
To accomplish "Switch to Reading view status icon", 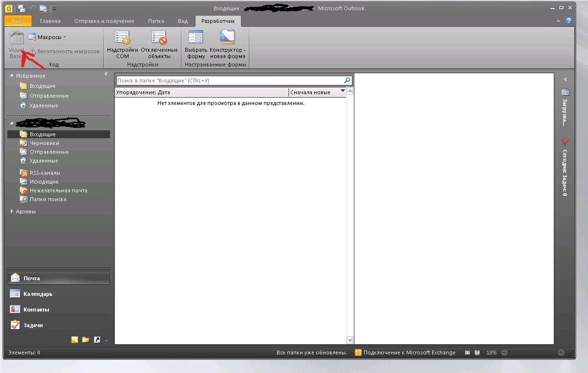I will pyautogui.click(x=478, y=352).
